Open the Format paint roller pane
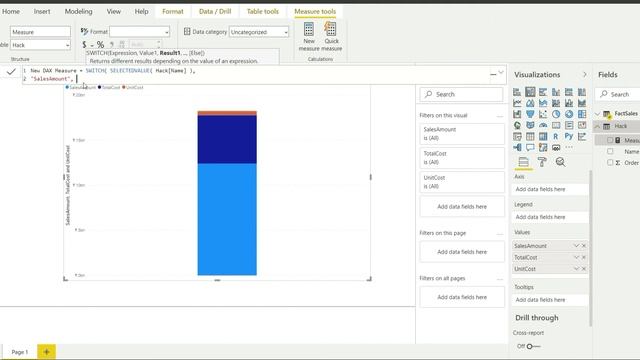 coord(542,162)
